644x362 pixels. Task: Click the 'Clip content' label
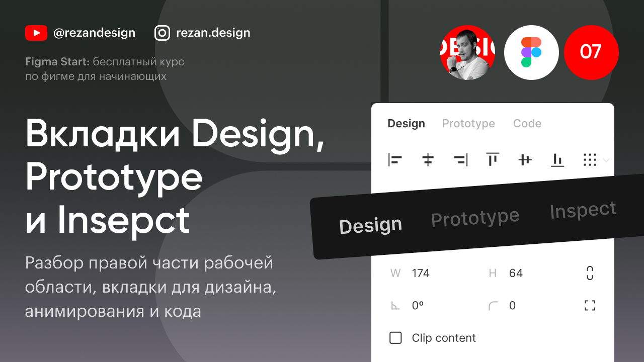coord(444,338)
